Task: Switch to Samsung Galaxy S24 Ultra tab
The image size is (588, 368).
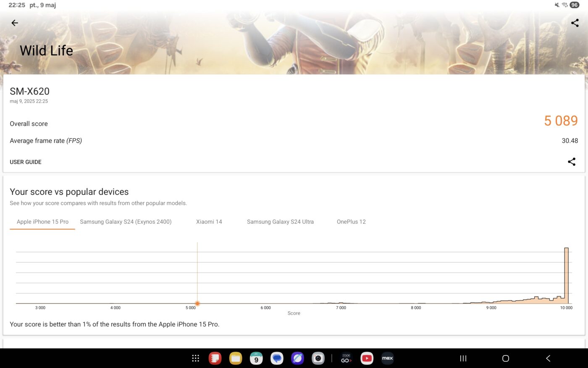Action: click(280, 222)
